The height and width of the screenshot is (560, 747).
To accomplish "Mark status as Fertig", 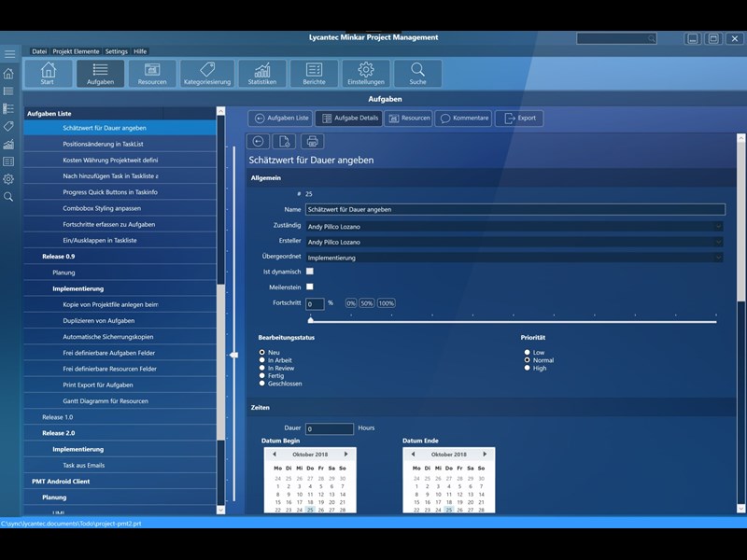I will click(x=262, y=375).
